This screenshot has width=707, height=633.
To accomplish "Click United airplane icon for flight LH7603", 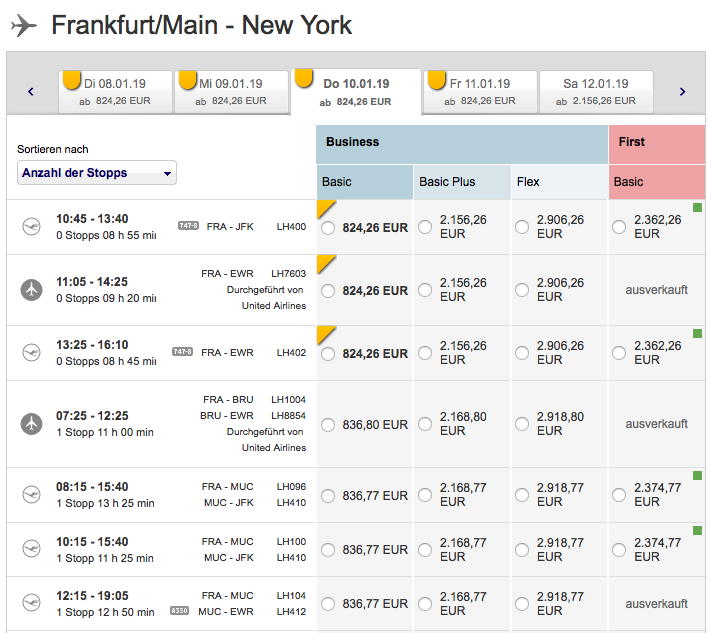I will click(x=32, y=290).
